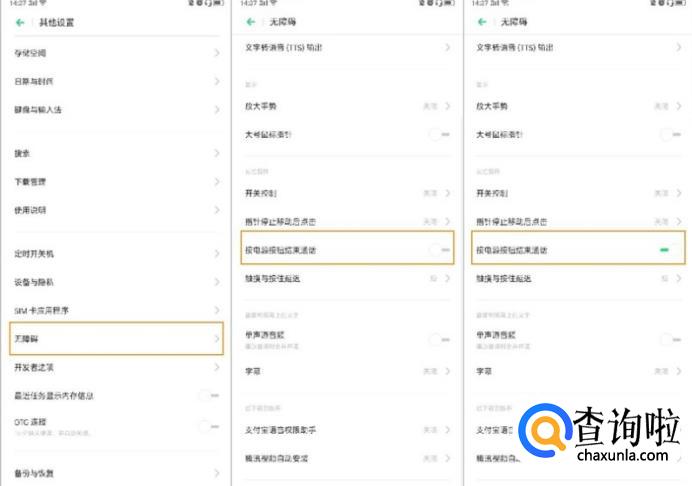692x486 pixels.
Task: Tap the arrow on the 备份与恢复 row
Action: pyautogui.click(x=216, y=473)
